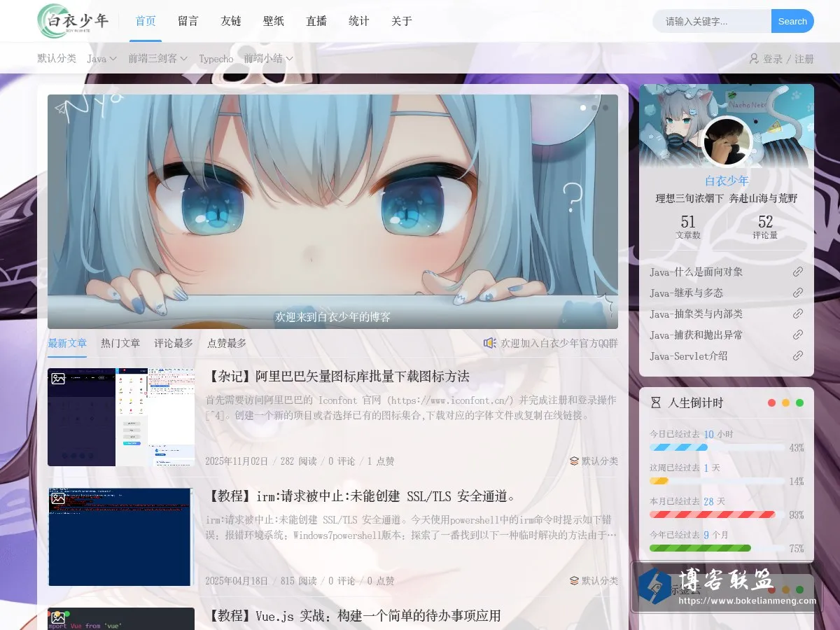Viewport: 840px width, 630px height.
Task: Open category stack icon on irm post
Action: (x=574, y=581)
